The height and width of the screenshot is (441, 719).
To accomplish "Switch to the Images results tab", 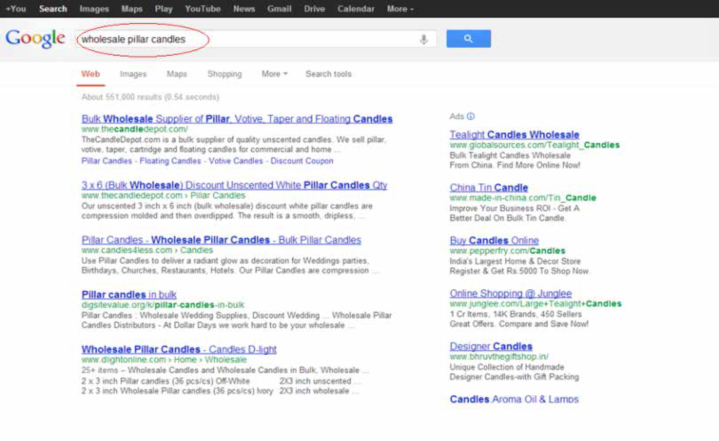I will pyautogui.click(x=133, y=74).
